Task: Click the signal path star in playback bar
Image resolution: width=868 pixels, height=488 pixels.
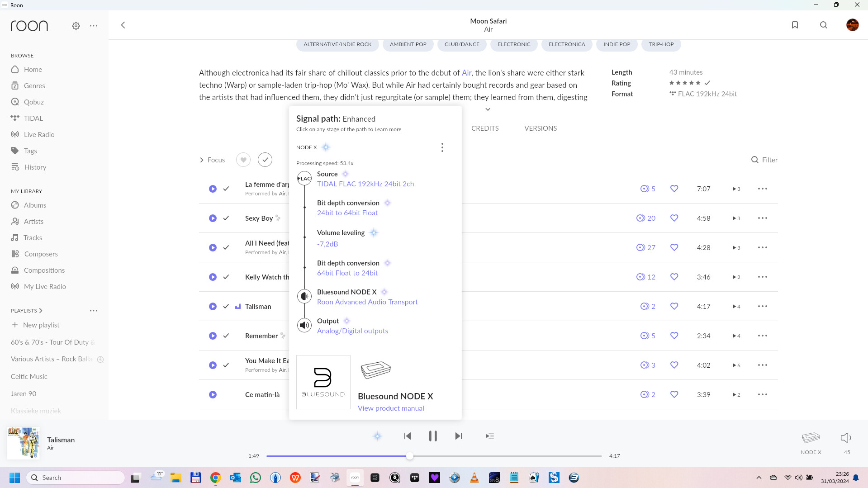Action: coord(377,436)
